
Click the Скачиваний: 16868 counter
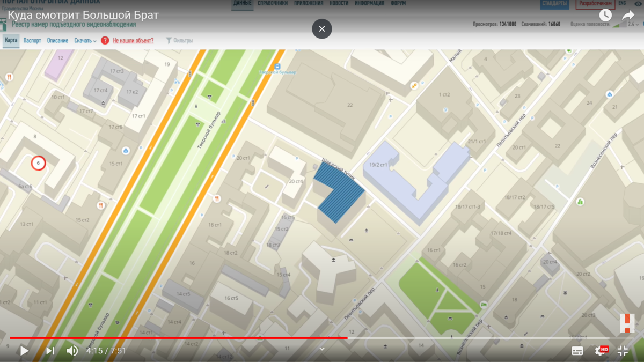540,24
